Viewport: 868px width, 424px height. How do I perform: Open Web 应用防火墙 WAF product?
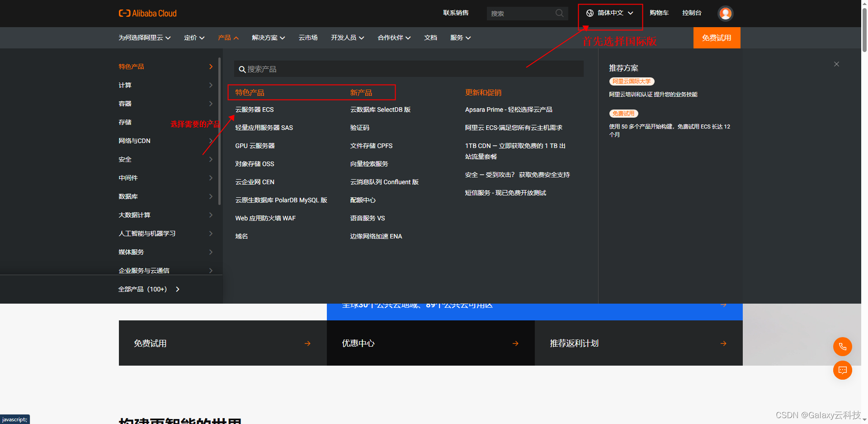[265, 218]
